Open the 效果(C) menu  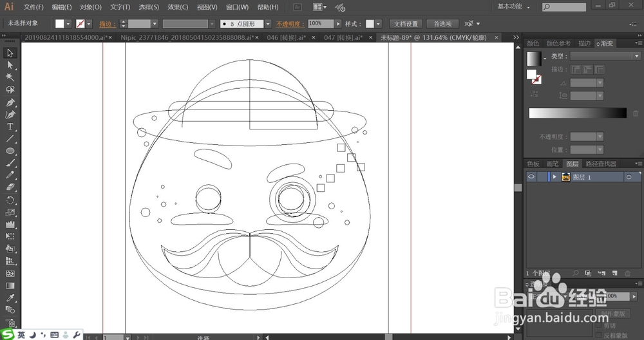pyautogui.click(x=178, y=7)
